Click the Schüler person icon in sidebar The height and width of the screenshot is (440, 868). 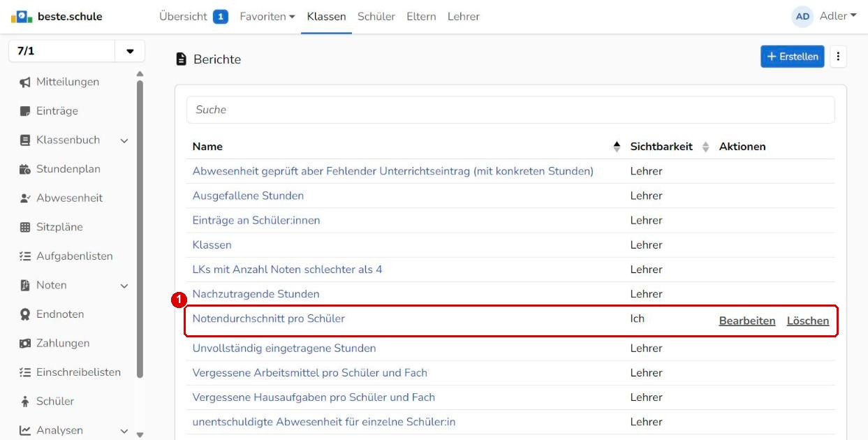(25, 402)
